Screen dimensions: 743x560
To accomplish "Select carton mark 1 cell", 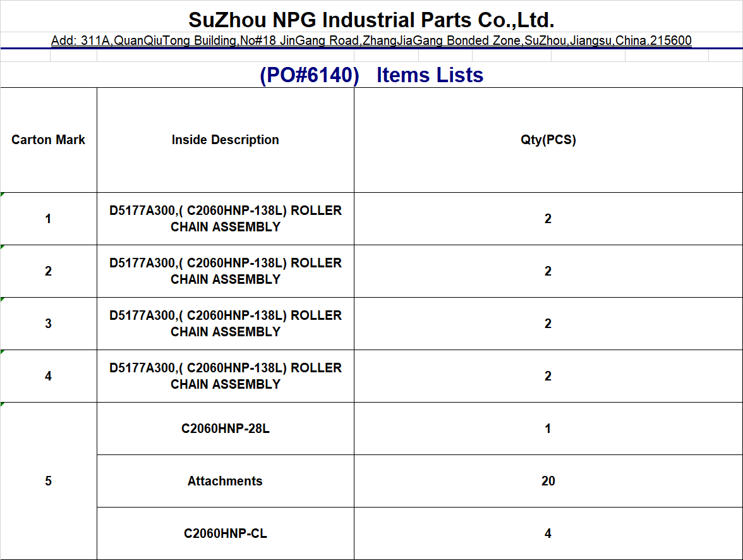I will click(x=49, y=219).
